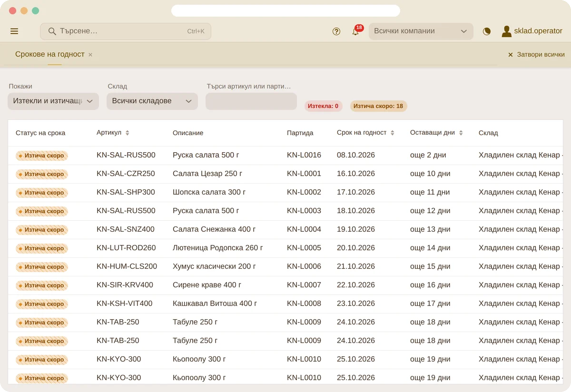Click the още 16 дни cell

[x=430, y=285]
